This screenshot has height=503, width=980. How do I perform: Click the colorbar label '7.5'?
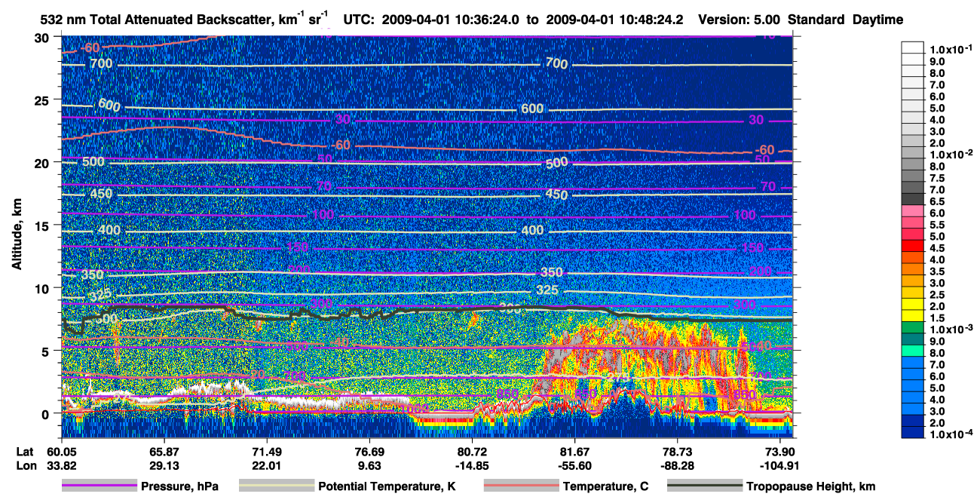point(936,178)
